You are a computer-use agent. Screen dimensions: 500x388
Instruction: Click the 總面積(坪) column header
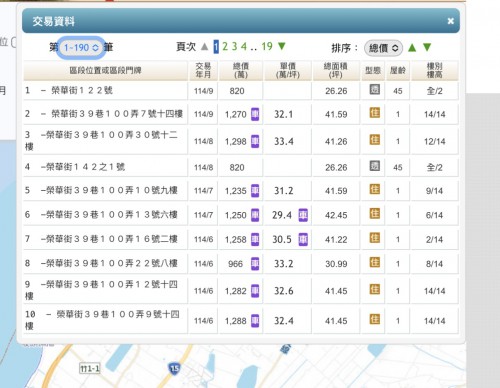pyautogui.click(x=336, y=70)
